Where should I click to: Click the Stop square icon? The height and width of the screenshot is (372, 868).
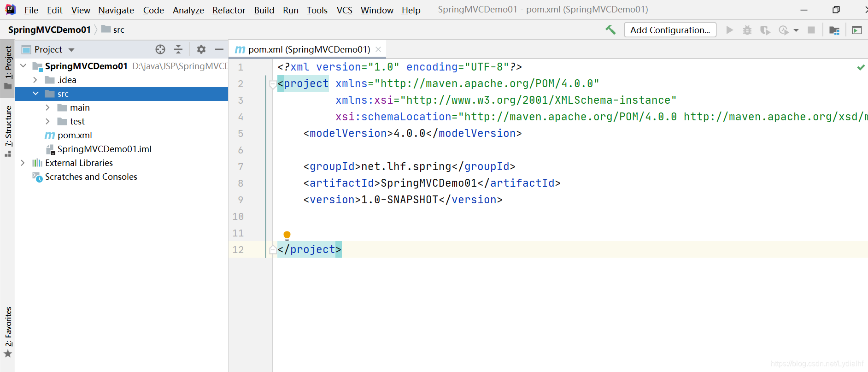click(811, 30)
